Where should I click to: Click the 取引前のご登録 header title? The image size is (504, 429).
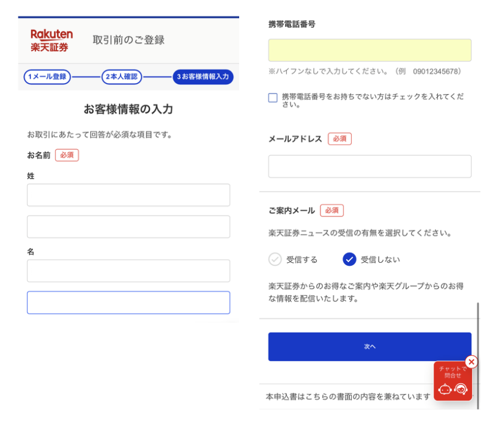pyautogui.click(x=128, y=40)
